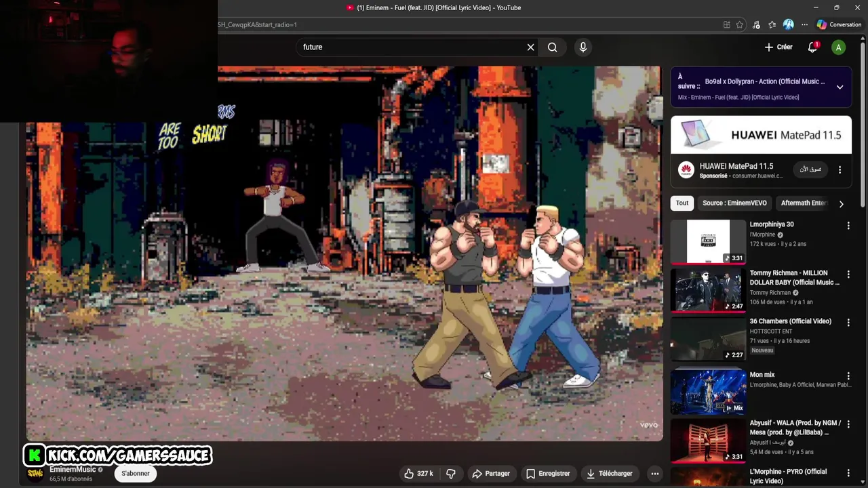Open more actions ellipsis under the video
Screen dimensions: 868x488
click(654, 474)
